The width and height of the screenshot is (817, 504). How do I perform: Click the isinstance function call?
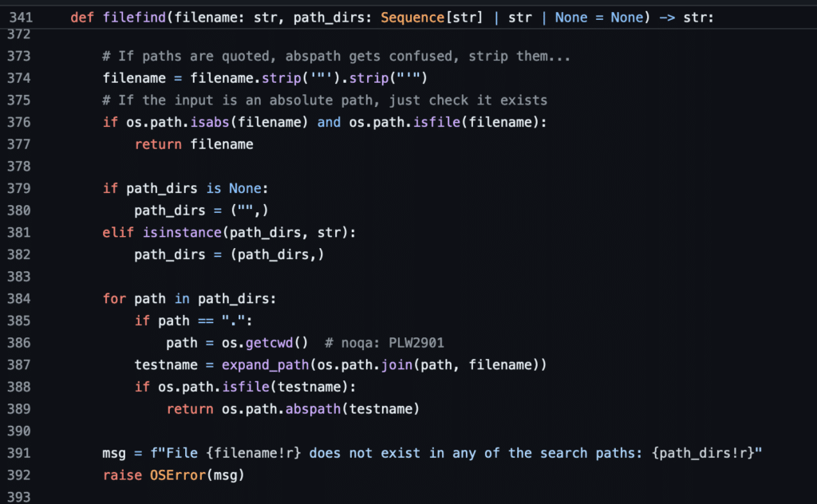pos(181,232)
